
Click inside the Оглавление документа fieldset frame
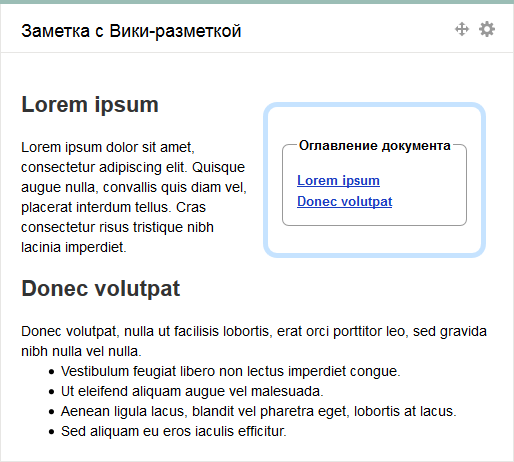[x=374, y=185]
